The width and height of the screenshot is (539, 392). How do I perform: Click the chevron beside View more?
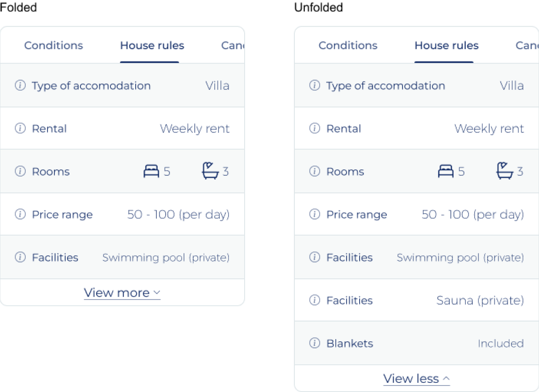coord(157,293)
